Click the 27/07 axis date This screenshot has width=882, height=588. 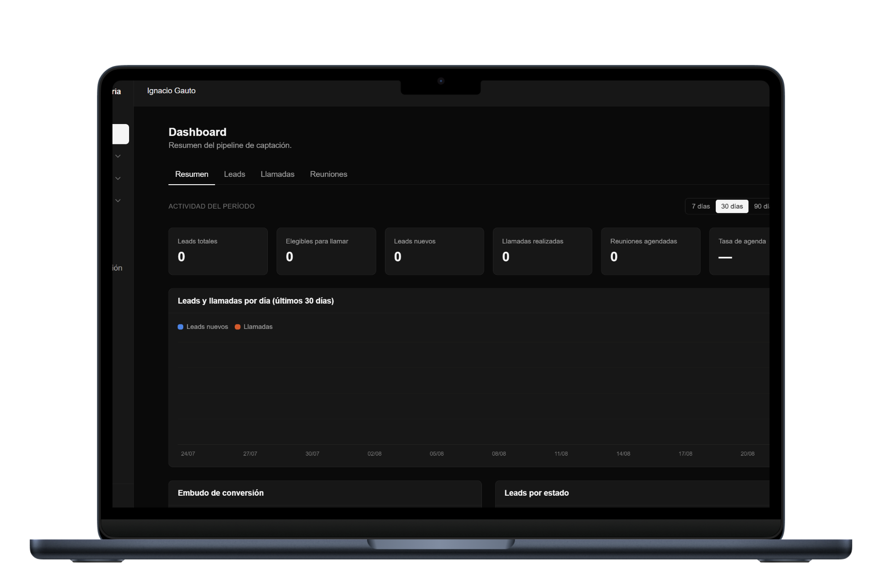[x=250, y=454]
